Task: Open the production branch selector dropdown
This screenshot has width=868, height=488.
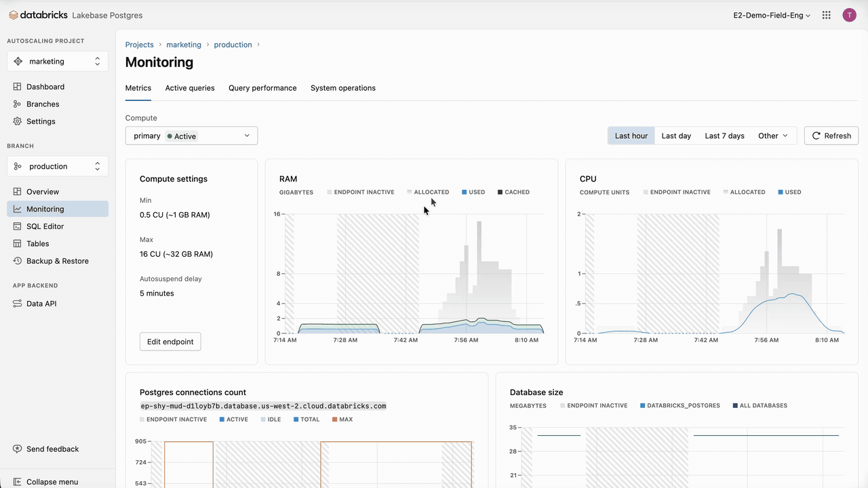Action: click(x=58, y=166)
